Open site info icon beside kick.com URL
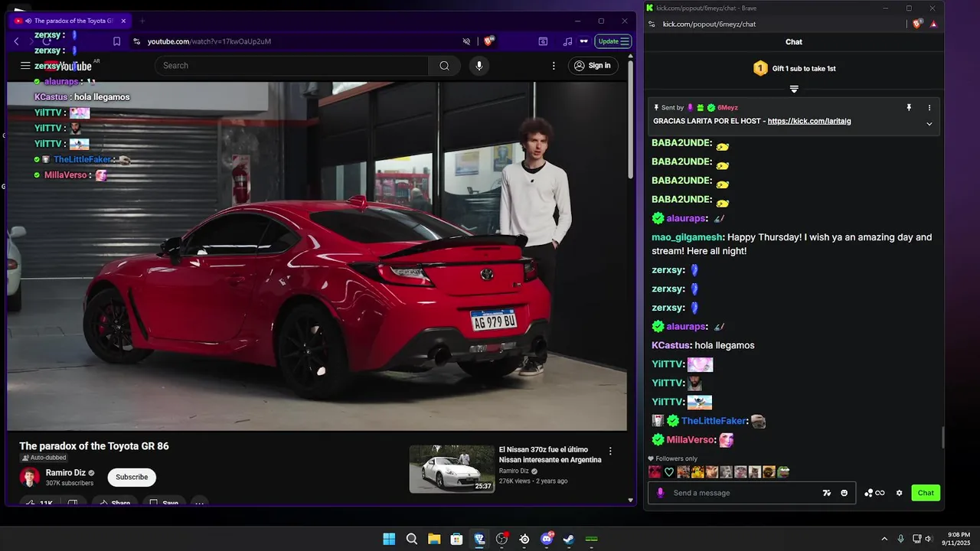 coord(652,24)
